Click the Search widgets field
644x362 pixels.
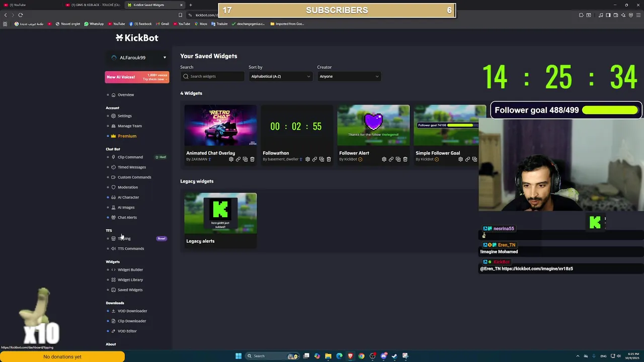(212, 76)
